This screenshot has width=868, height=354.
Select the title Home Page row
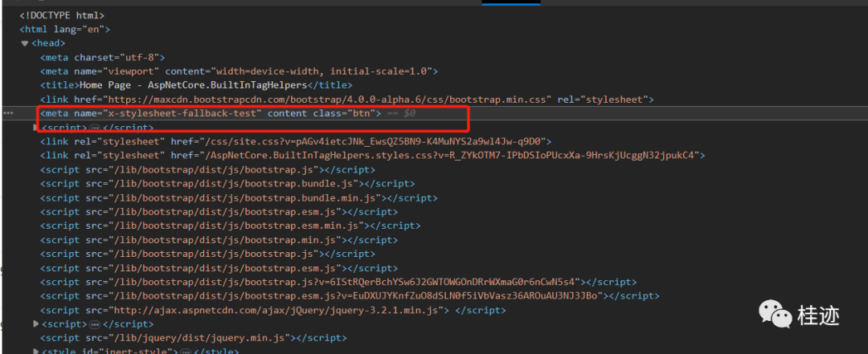click(x=196, y=85)
